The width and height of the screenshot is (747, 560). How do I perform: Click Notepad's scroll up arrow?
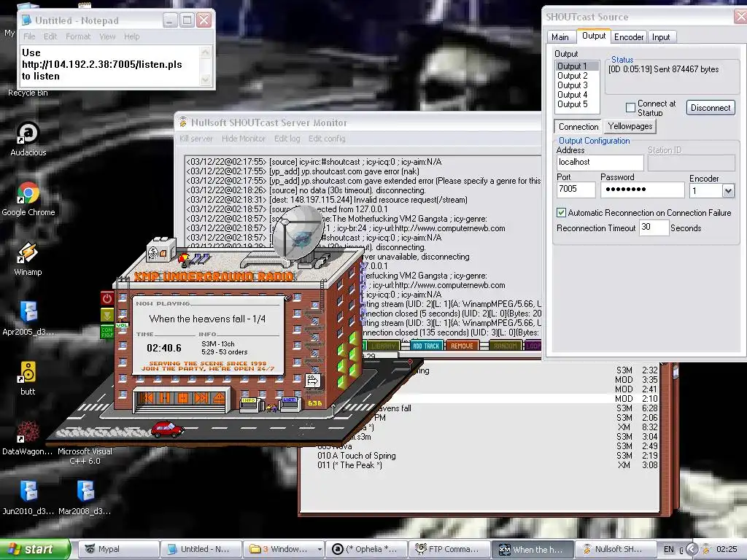(206, 52)
